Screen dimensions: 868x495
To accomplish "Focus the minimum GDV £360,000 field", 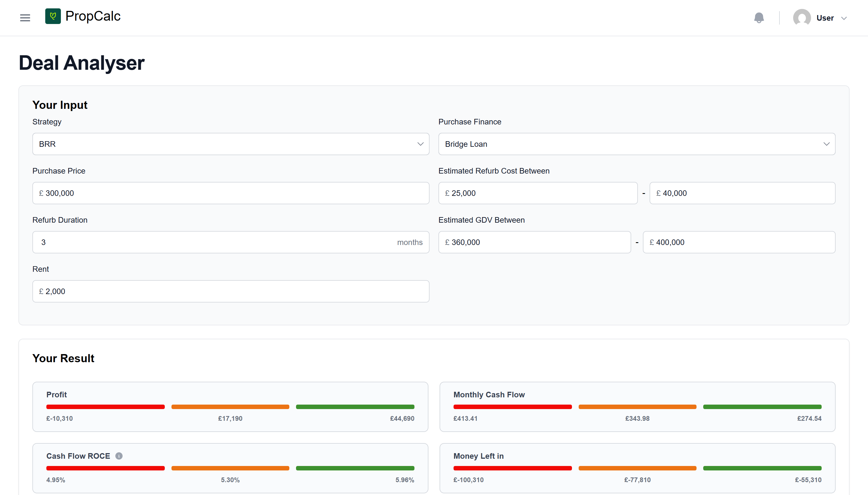I will point(534,242).
